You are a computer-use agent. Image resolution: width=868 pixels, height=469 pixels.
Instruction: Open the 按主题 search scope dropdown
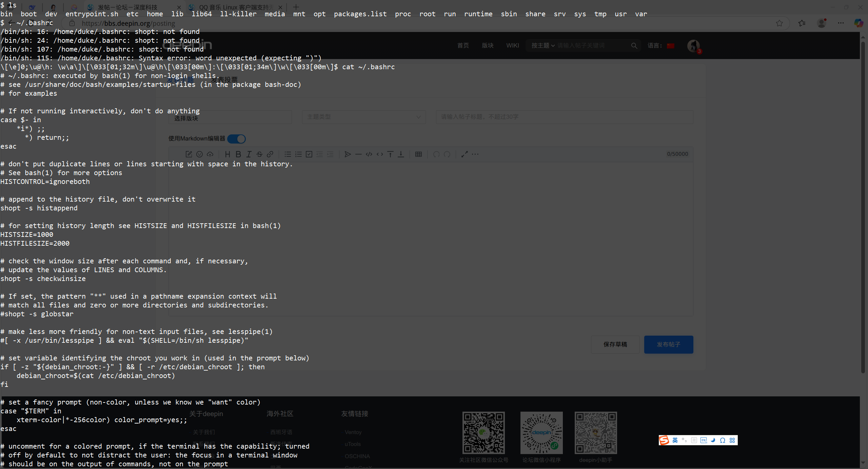(x=543, y=45)
